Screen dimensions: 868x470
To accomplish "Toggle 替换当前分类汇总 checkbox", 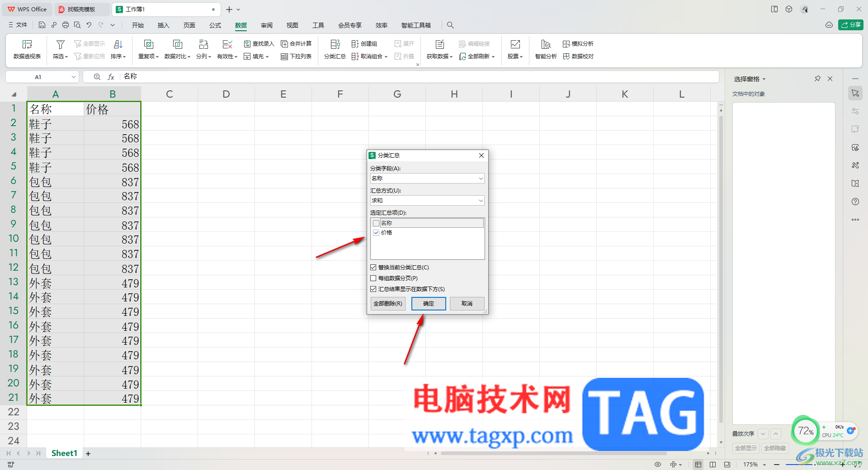I will [373, 268].
